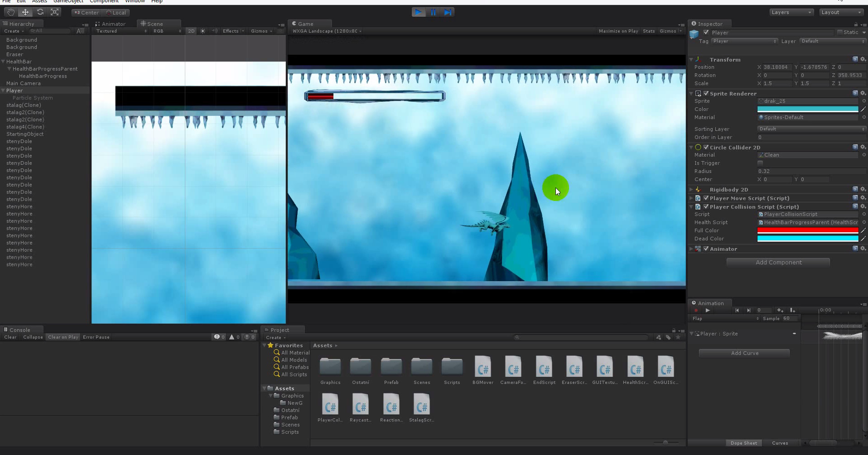Enable the Is Trigger checkbox
The height and width of the screenshot is (455, 868).
tap(760, 163)
